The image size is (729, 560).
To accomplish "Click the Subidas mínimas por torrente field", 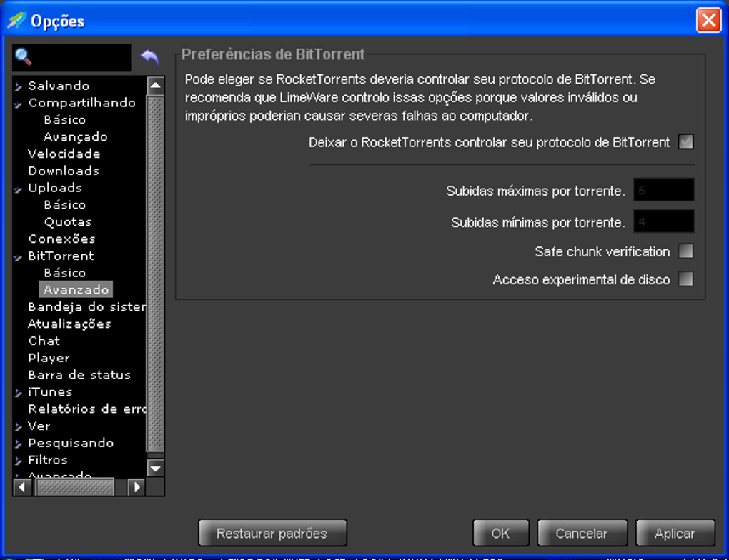I will (663, 221).
